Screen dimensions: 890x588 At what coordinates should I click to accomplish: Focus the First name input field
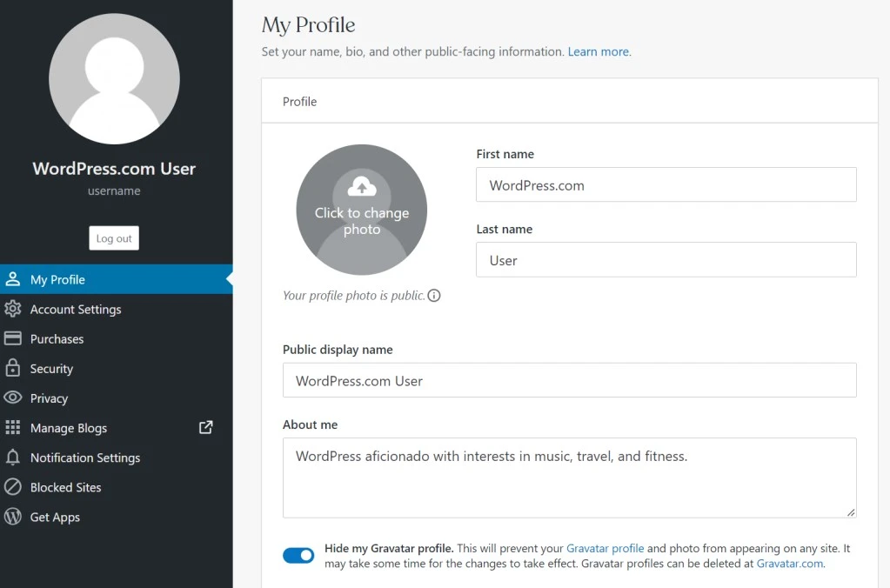[x=666, y=184]
